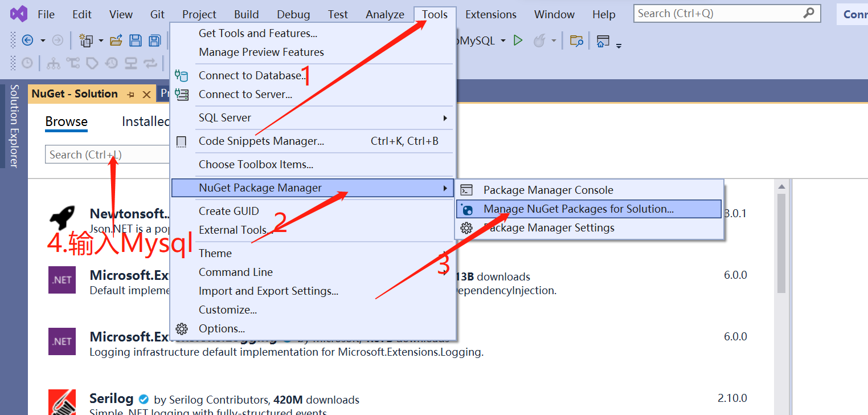Open the Debug menu
The width and height of the screenshot is (868, 415).
point(293,14)
